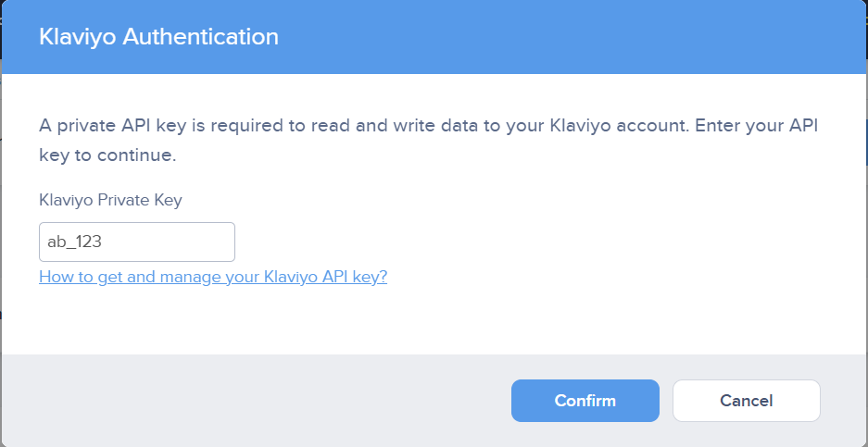
Task: Click the "Klaviyo Authentication" dialog title
Action: coord(158,37)
